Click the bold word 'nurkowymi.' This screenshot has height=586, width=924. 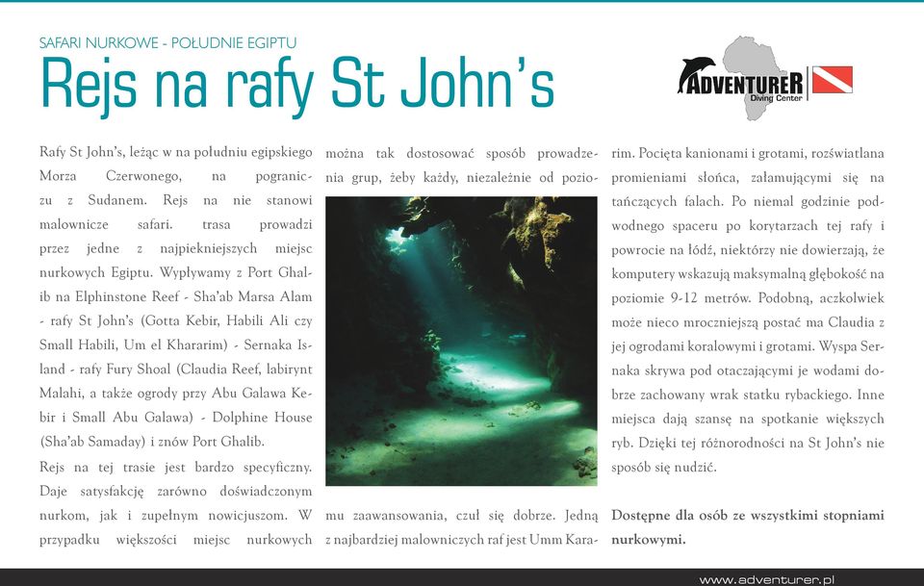pos(648,540)
